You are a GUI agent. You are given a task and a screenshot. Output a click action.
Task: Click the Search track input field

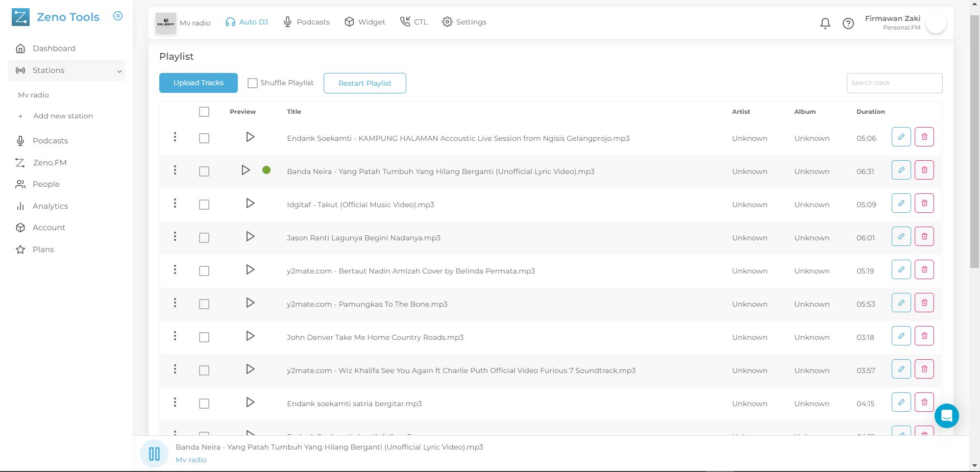[x=894, y=83]
